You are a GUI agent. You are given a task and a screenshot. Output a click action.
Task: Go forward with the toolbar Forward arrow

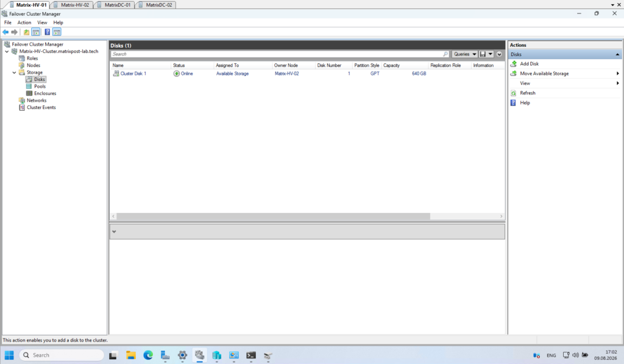15,32
